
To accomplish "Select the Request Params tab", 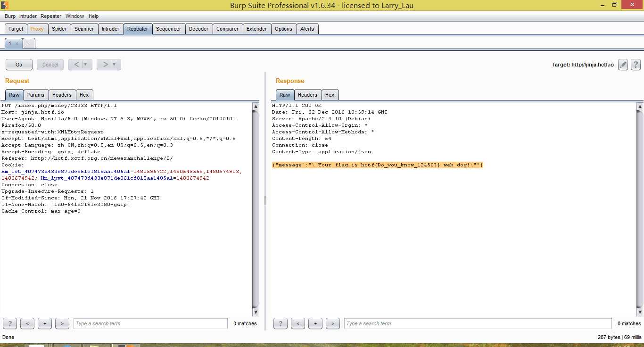I will click(36, 95).
